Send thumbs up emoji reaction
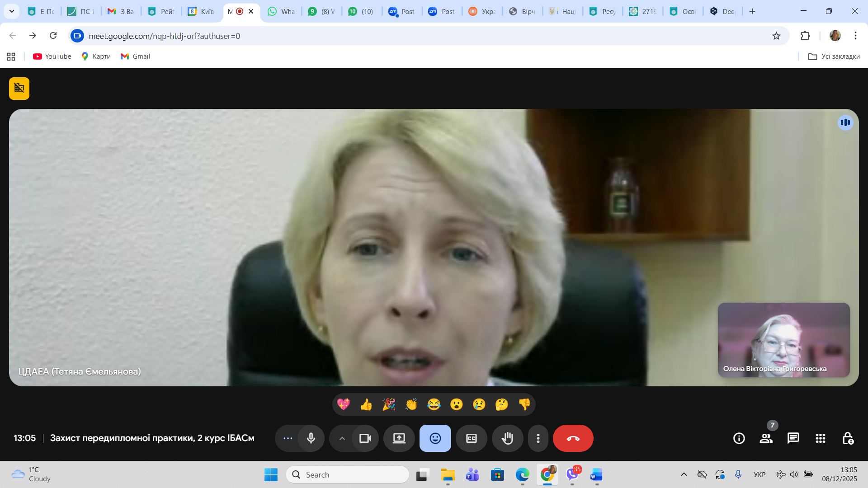The image size is (868, 488). pyautogui.click(x=366, y=404)
